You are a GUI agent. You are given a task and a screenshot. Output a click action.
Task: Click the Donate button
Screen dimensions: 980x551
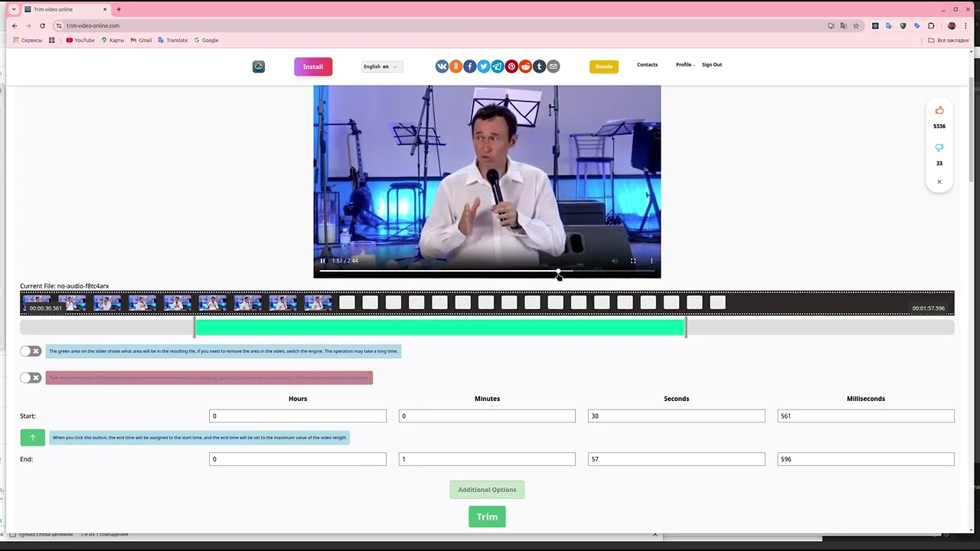click(604, 67)
